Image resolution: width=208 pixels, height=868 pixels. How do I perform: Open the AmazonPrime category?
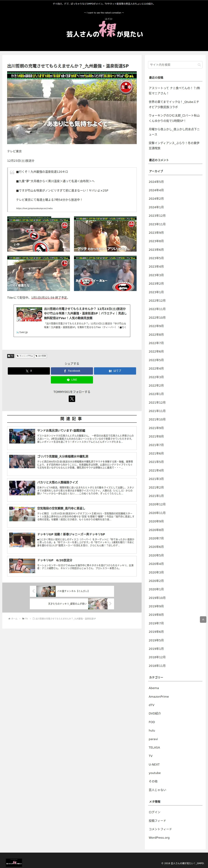[159, 697]
